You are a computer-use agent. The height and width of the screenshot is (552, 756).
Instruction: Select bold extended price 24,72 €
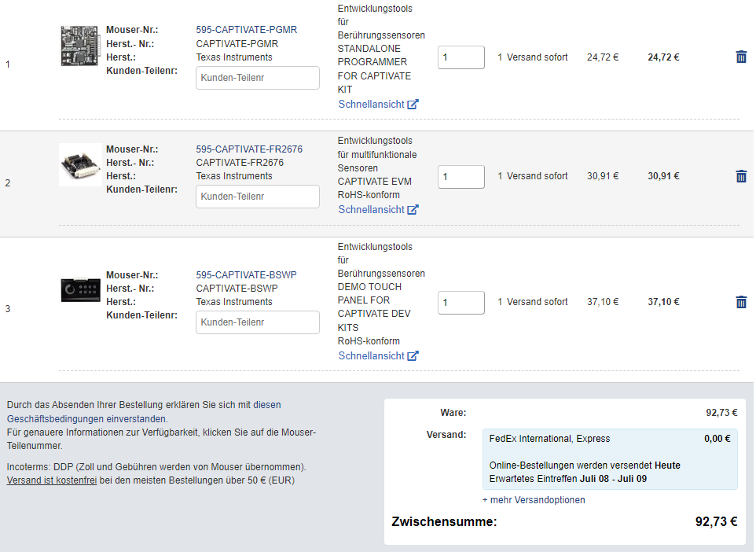pos(663,57)
